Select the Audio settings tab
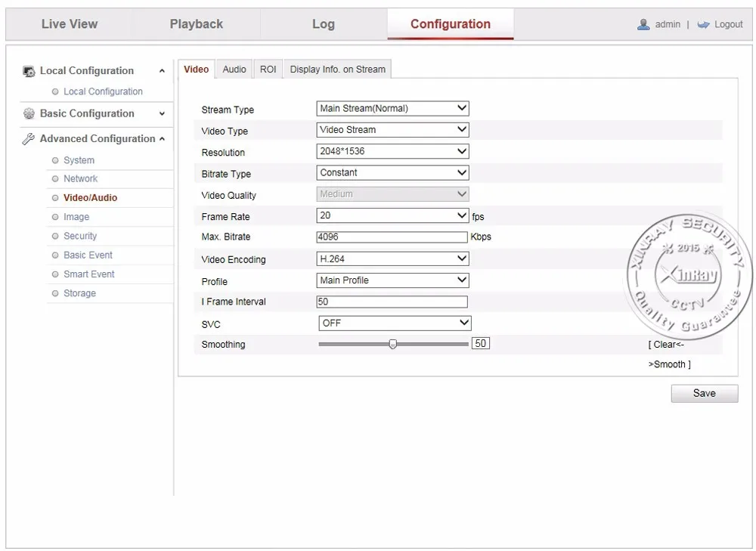 click(x=234, y=70)
